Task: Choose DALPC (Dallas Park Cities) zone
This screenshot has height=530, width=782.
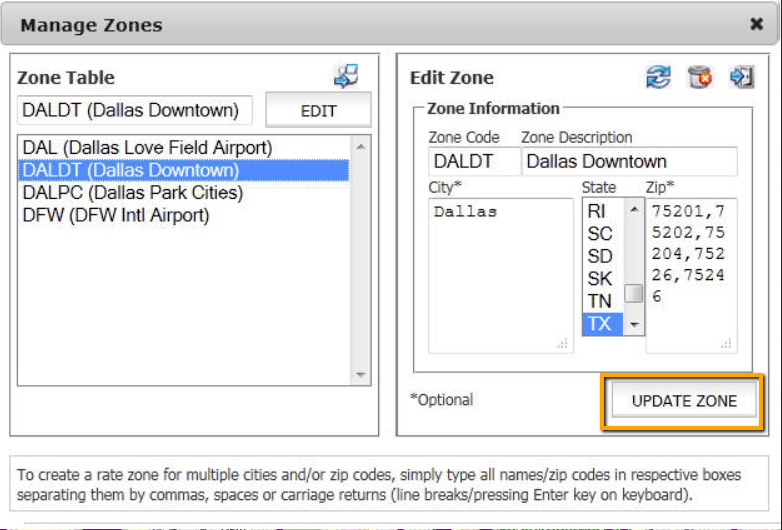Action: coord(132,192)
